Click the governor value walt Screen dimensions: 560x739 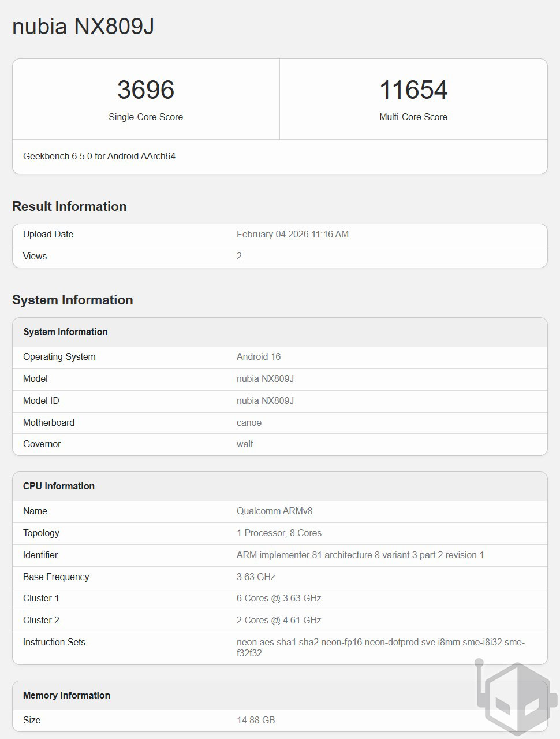pyautogui.click(x=245, y=444)
